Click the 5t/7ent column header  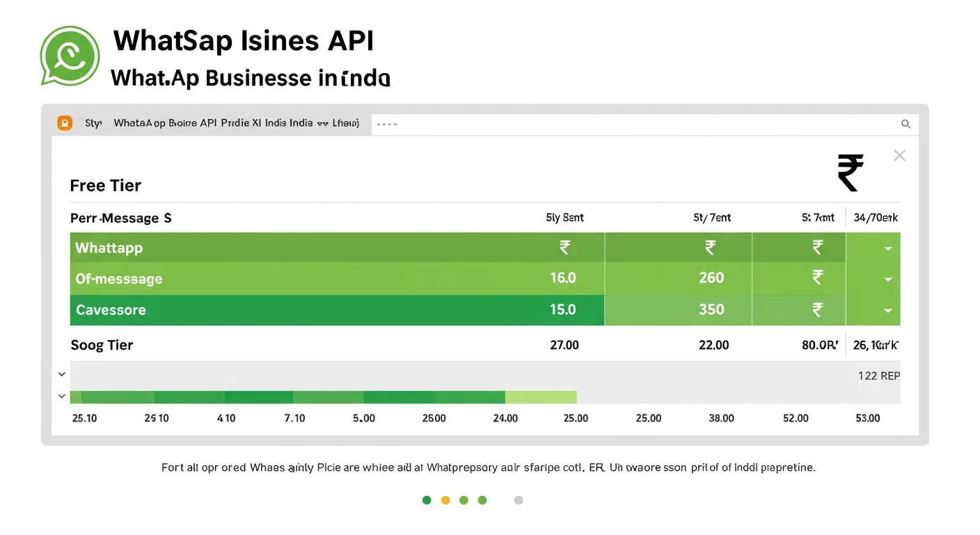[712, 217]
